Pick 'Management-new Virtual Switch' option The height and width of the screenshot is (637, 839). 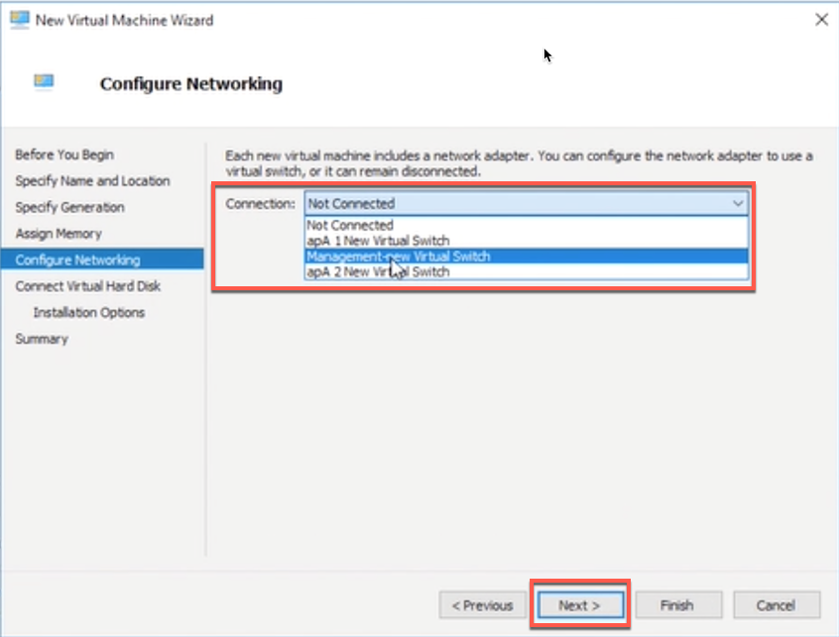(x=527, y=256)
